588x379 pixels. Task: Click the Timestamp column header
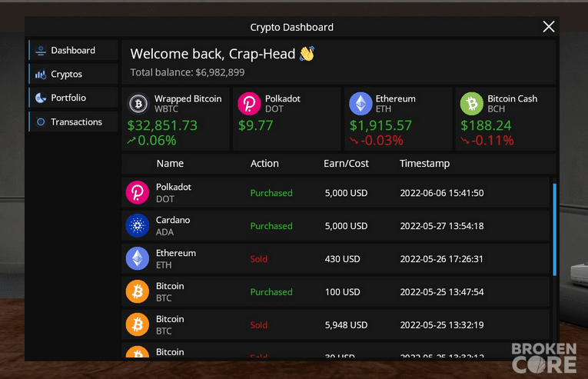pyautogui.click(x=424, y=164)
